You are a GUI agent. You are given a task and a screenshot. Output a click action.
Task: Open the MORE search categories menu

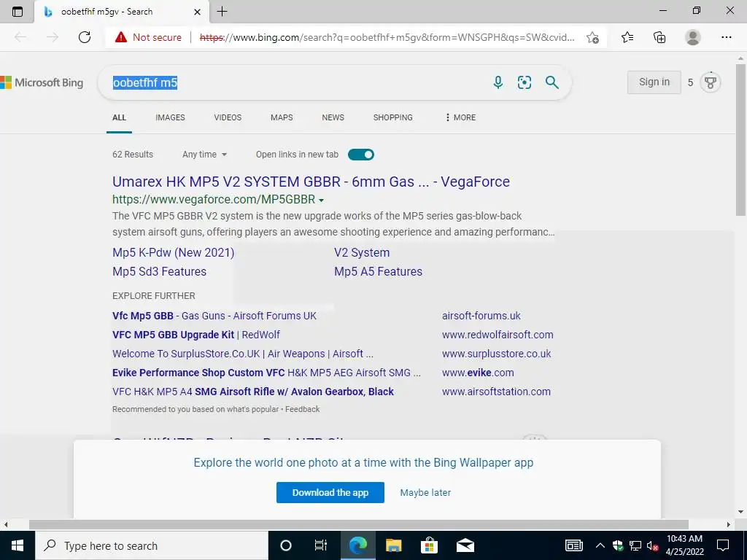(460, 117)
